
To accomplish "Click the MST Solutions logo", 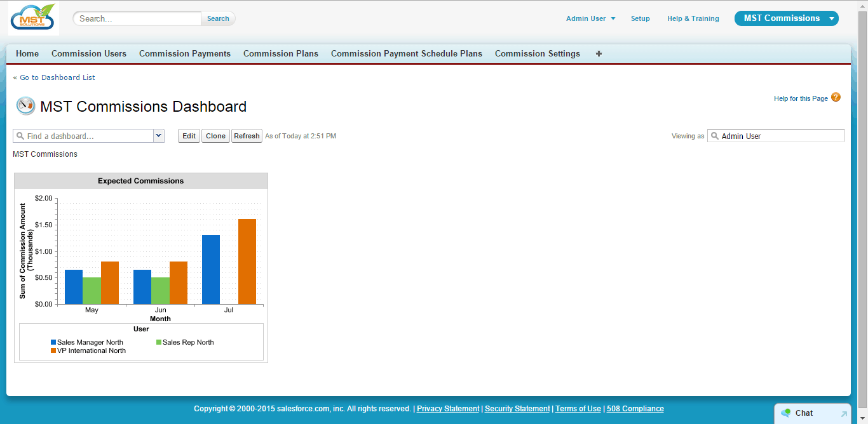I will pos(33,18).
